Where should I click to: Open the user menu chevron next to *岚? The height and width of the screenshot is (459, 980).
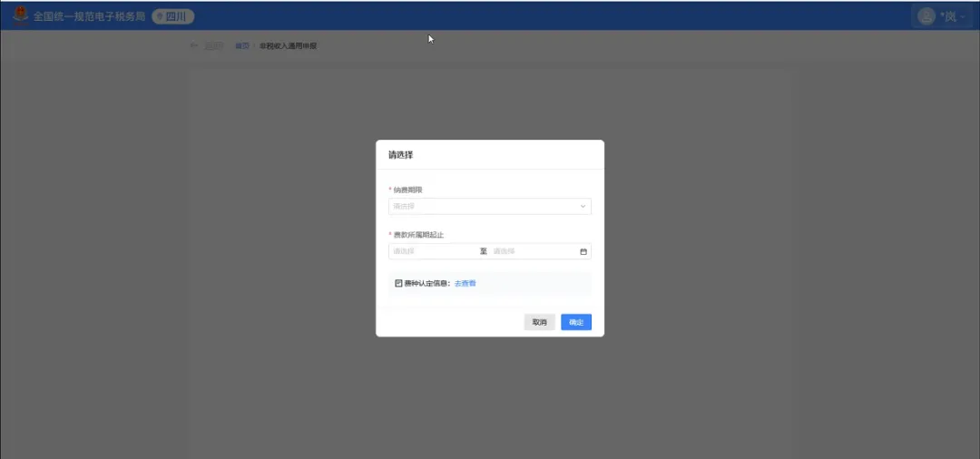(x=963, y=16)
